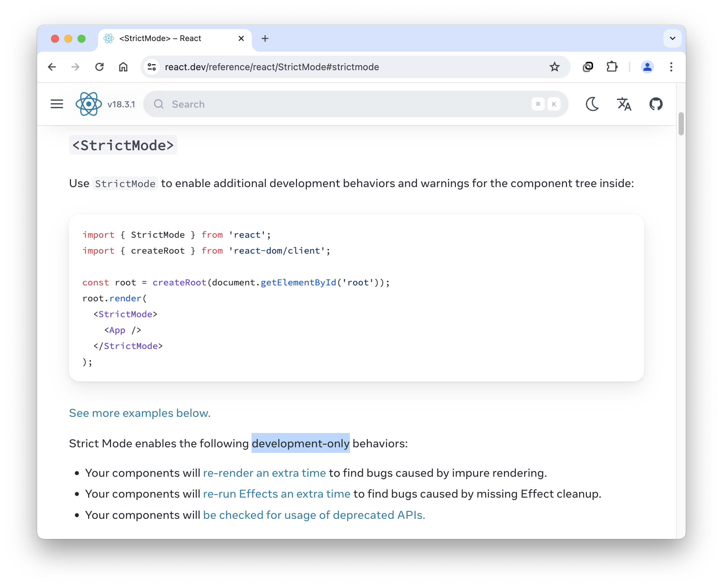Open the user profile avatar
Image resolution: width=723 pixels, height=588 pixels.
[647, 67]
